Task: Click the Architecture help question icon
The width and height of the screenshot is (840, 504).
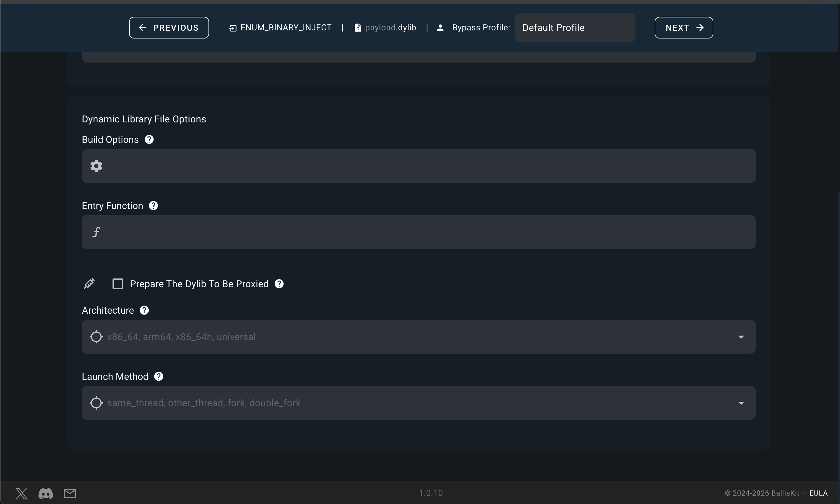Action: [x=144, y=310]
